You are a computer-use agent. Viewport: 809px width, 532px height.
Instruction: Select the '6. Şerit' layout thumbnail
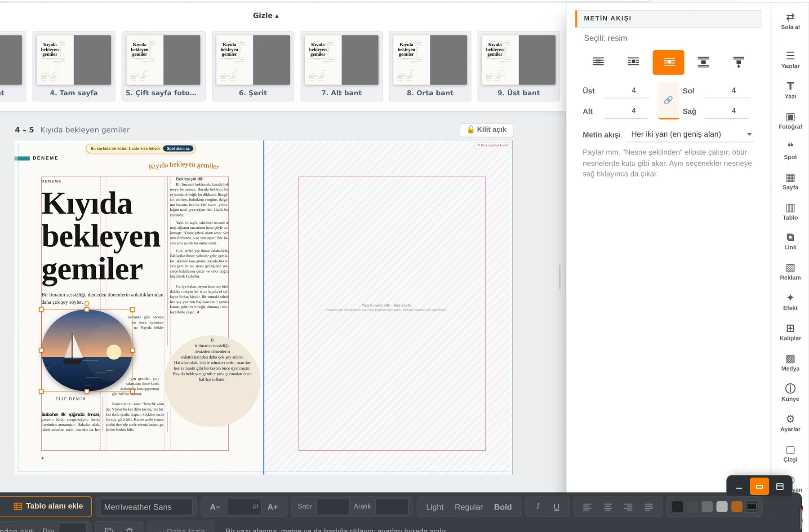click(253, 66)
